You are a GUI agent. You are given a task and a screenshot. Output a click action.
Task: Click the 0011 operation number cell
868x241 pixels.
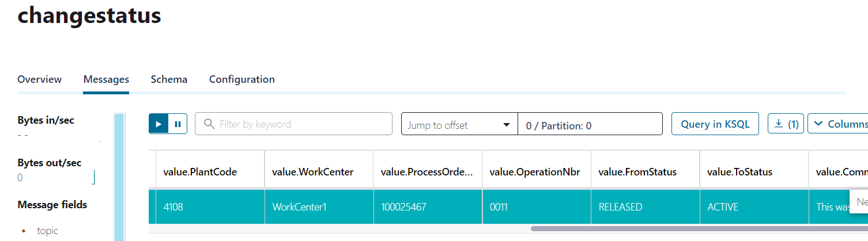tap(537, 206)
